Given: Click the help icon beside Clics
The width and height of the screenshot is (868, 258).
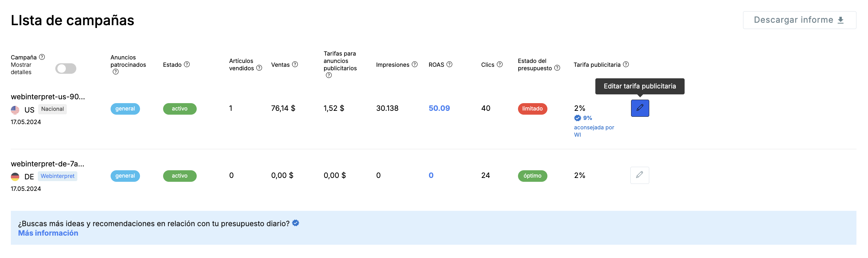Looking at the screenshot, I should click(500, 64).
